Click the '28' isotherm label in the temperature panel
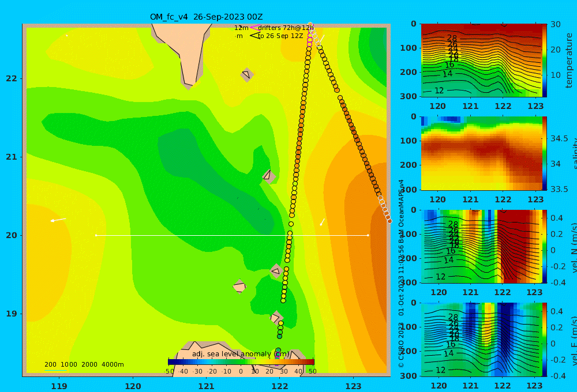The height and width of the screenshot is (392, 577). pos(452,38)
